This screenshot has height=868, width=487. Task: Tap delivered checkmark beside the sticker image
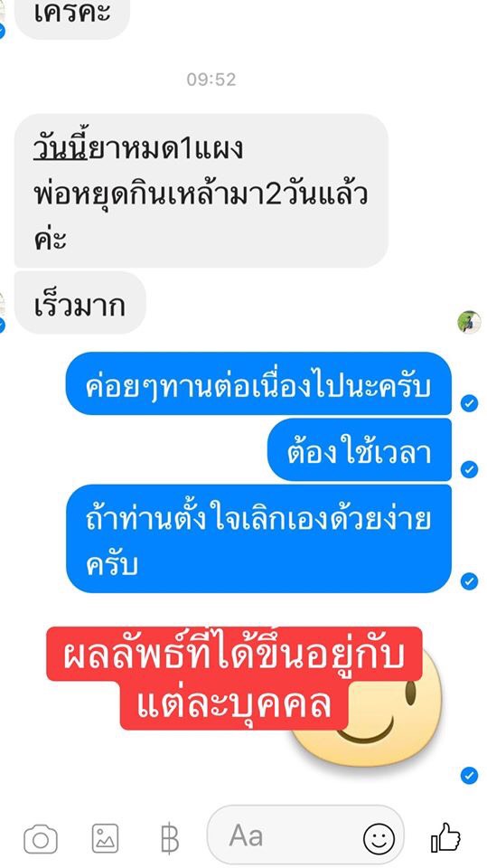click(x=469, y=775)
